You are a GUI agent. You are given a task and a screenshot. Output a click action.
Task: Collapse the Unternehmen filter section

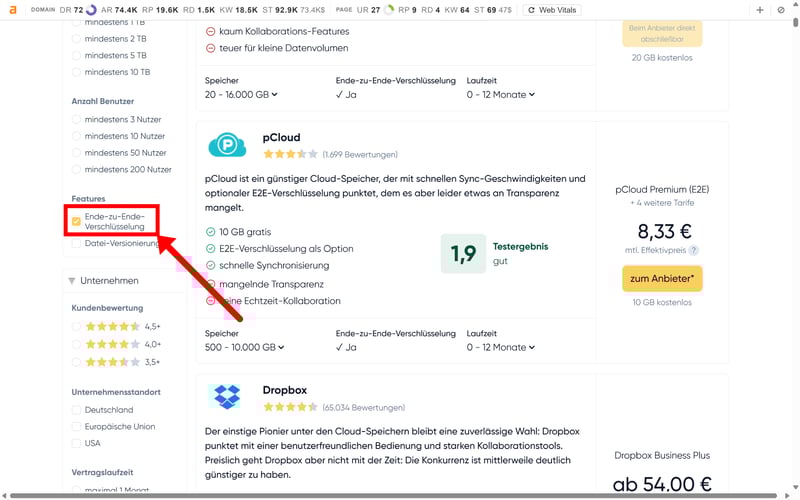(x=73, y=281)
